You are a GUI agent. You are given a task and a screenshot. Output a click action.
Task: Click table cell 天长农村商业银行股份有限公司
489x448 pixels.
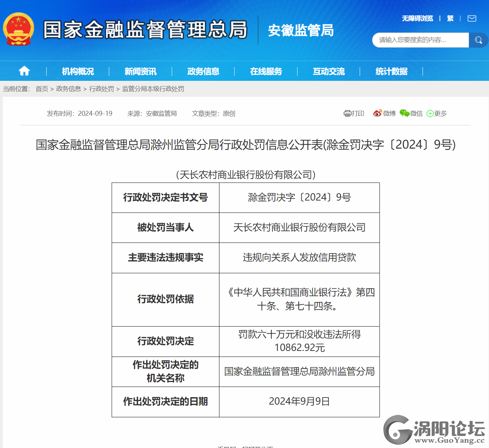pos(299,228)
